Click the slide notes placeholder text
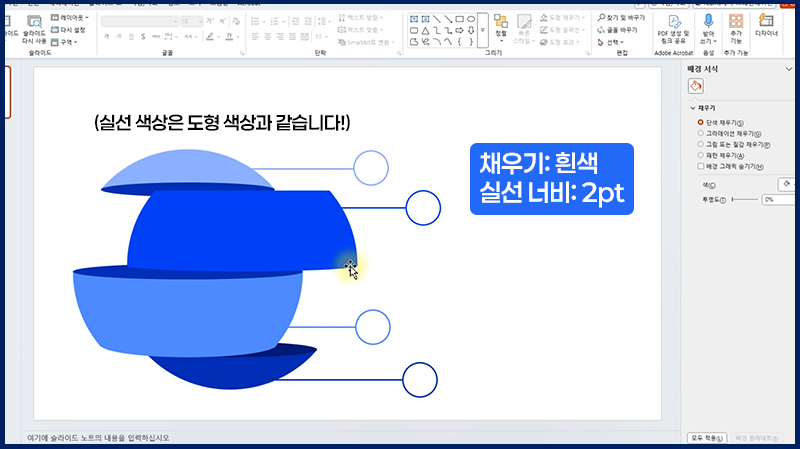 pyautogui.click(x=98, y=438)
